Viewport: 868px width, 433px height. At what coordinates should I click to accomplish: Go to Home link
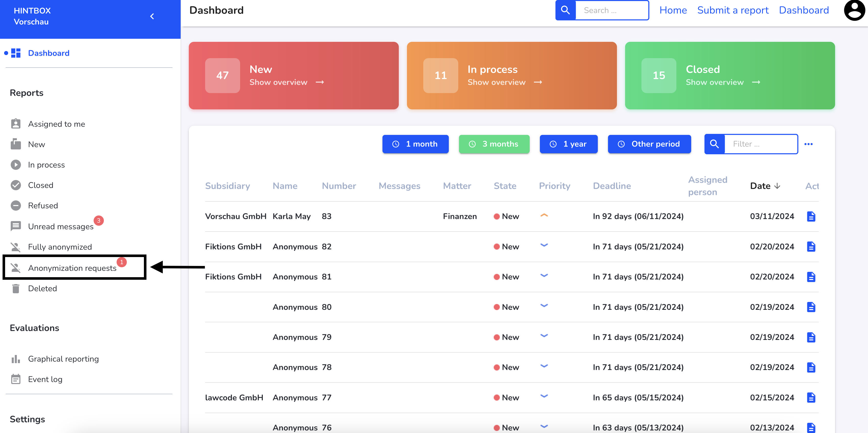(673, 10)
